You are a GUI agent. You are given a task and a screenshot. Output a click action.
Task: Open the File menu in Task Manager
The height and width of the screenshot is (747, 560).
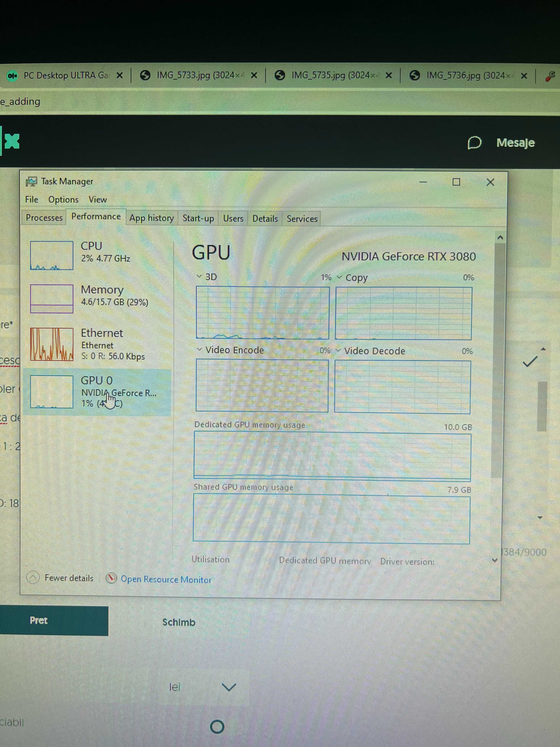pyautogui.click(x=32, y=200)
